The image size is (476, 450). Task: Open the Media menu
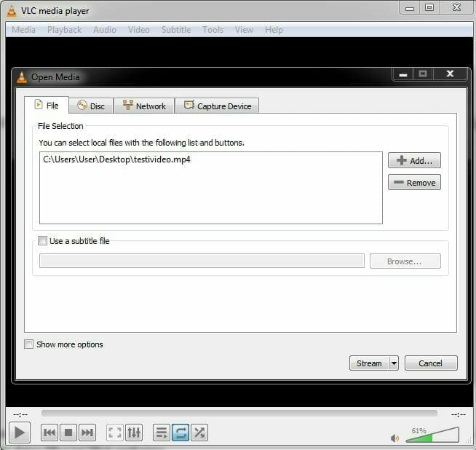click(x=24, y=30)
